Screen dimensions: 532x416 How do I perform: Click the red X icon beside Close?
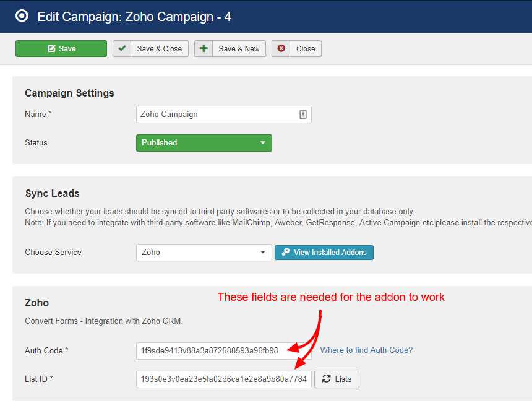tap(281, 48)
